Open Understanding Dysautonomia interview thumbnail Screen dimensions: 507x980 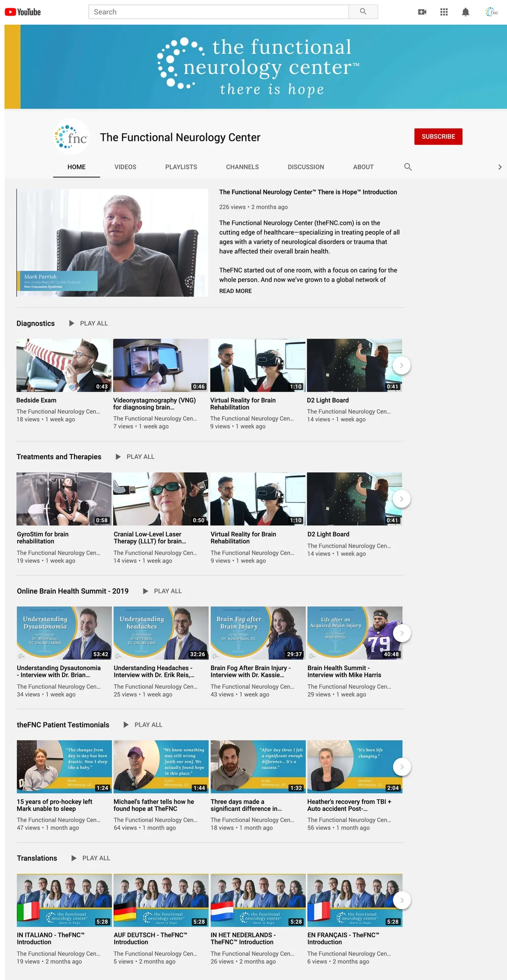[x=64, y=633]
